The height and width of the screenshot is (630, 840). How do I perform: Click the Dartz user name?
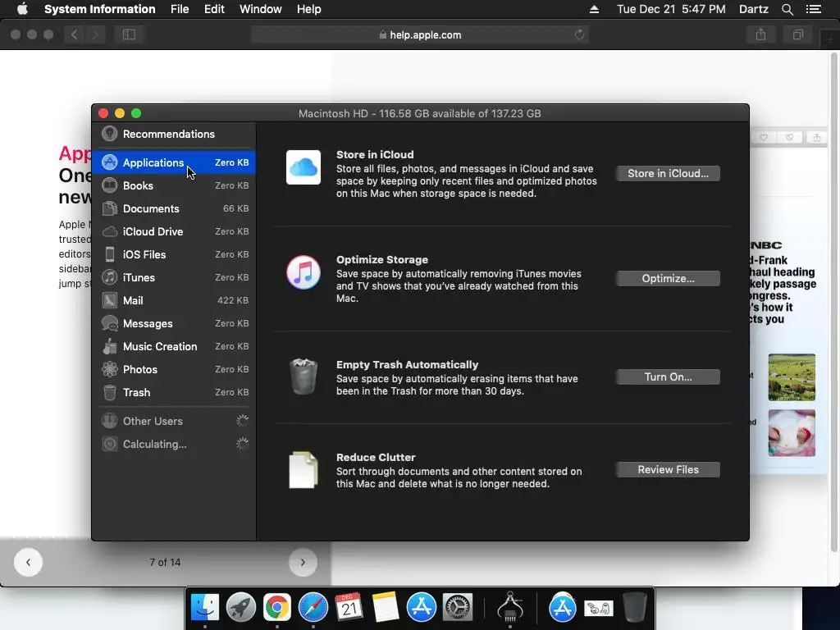tap(753, 9)
